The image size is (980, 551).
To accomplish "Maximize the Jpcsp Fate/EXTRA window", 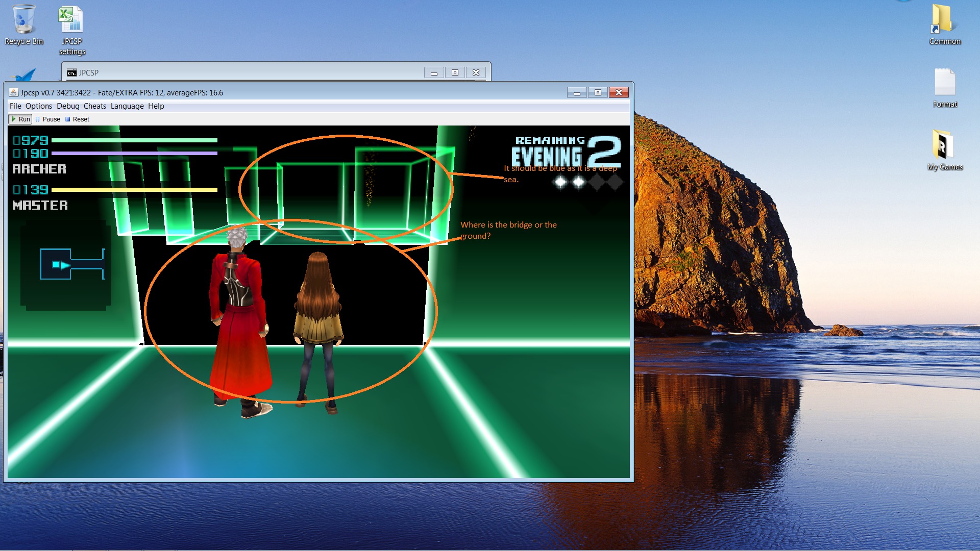I will point(598,92).
